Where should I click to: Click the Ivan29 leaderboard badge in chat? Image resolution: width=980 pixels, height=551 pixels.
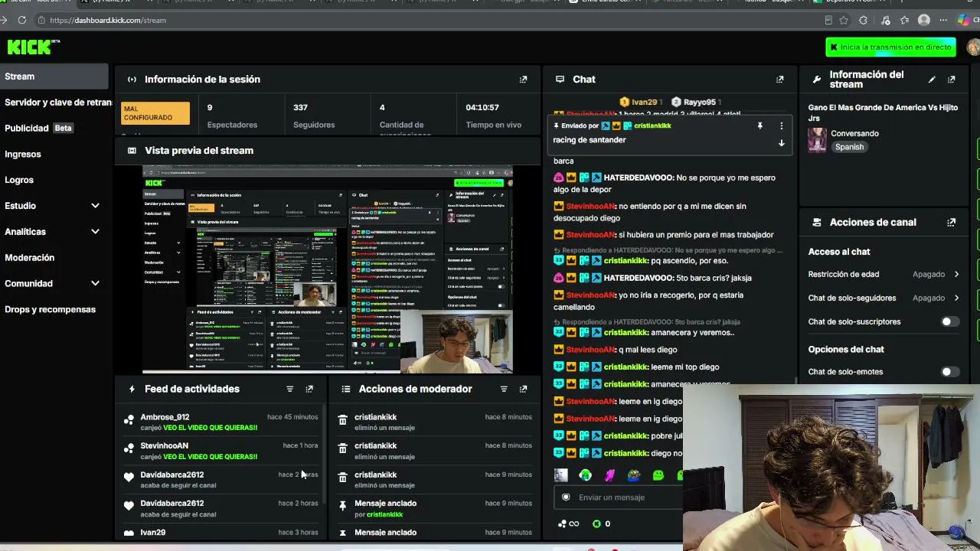click(639, 102)
